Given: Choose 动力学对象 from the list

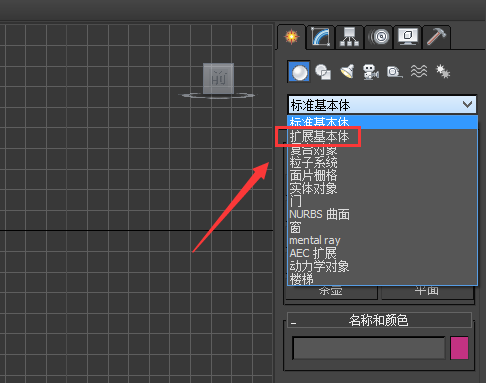Looking at the screenshot, I should click(x=382, y=266).
